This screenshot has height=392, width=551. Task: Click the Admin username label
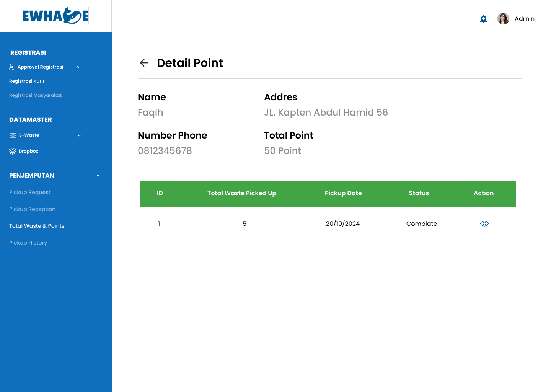pos(524,19)
